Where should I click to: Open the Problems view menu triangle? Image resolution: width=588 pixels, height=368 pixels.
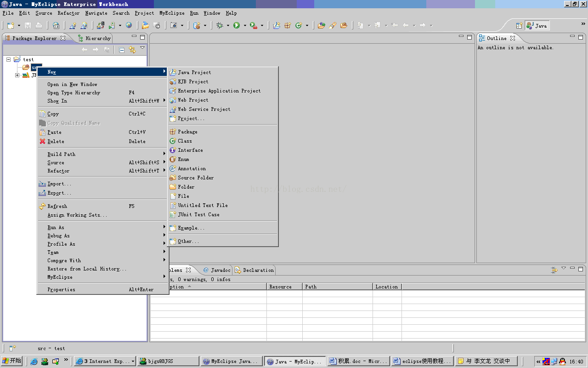click(564, 268)
